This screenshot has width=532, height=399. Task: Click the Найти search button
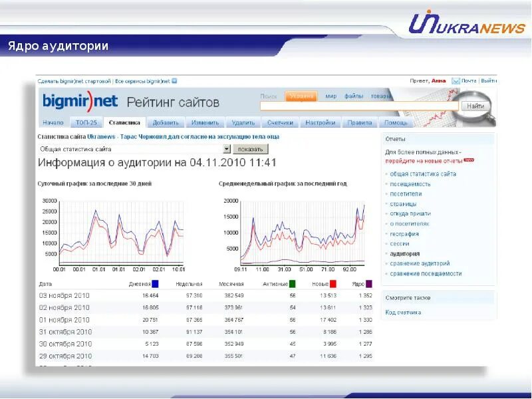[475, 106]
